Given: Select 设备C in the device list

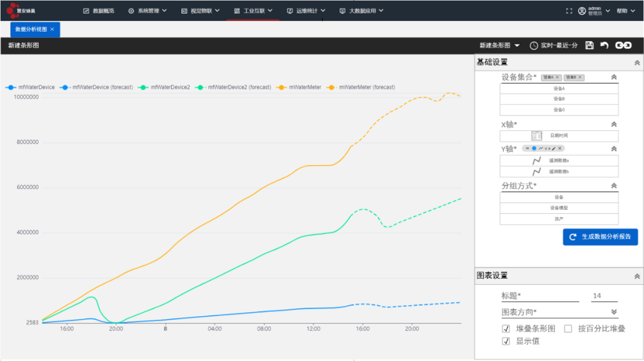Looking at the screenshot, I should coord(559,110).
